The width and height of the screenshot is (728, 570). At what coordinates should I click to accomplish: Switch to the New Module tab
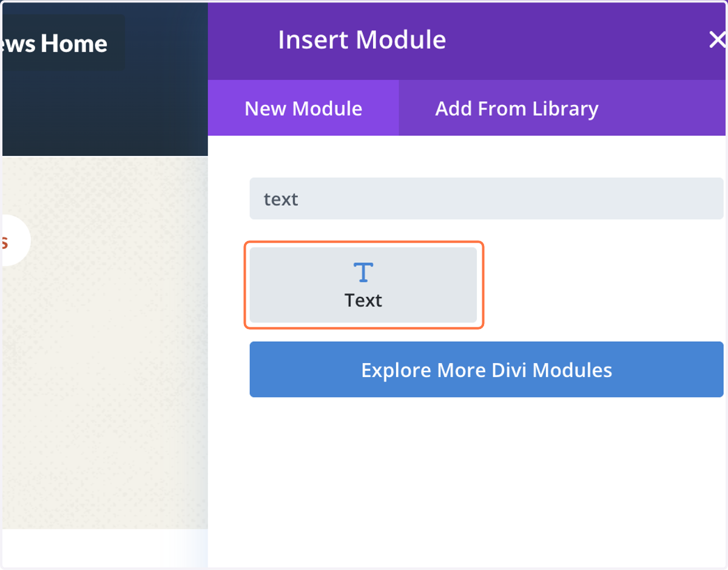(303, 108)
